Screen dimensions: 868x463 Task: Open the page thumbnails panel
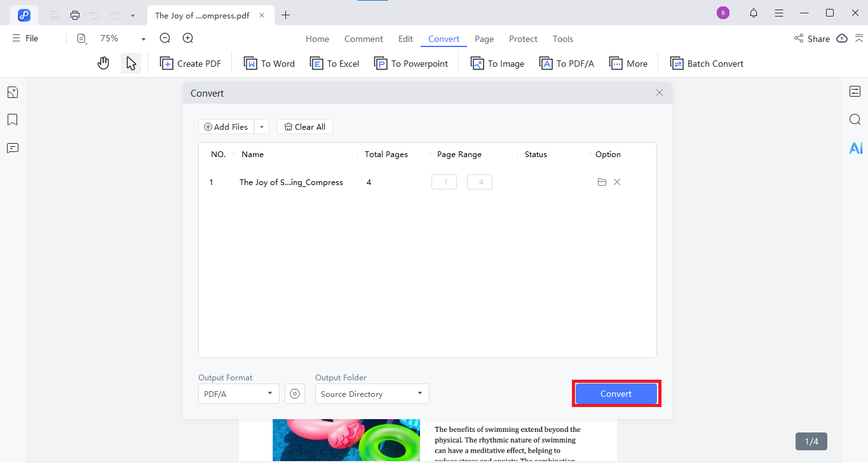12,92
